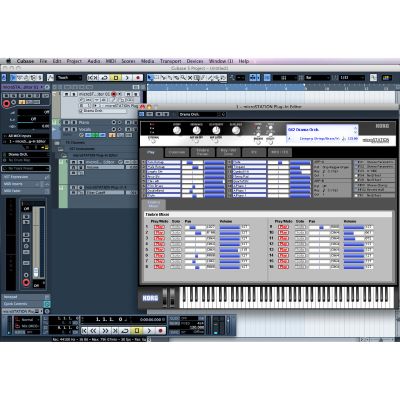Viewport: 400px width, 400px height.
Task: Open the Quick Controls inspector section
Action: 26,304
